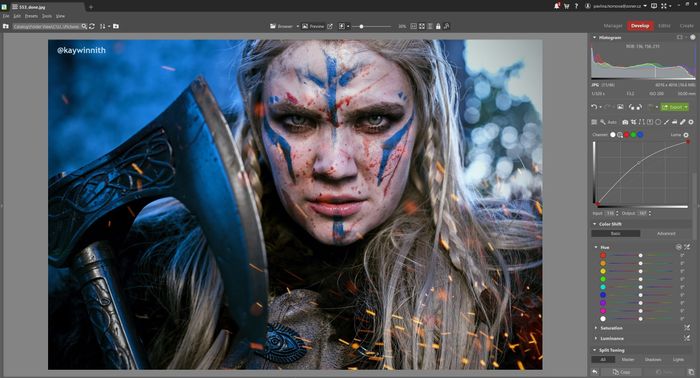Open the shopping cart icon
The width and height of the screenshot is (700, 378).
[567, 6]
